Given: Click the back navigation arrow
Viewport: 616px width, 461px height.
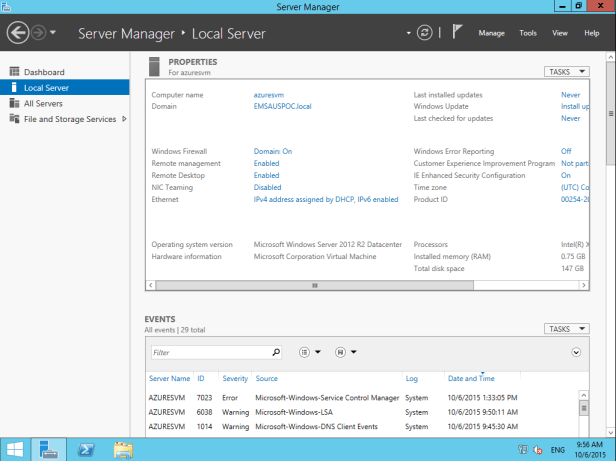Looking at the screenshot, I should tap(17, 33).
